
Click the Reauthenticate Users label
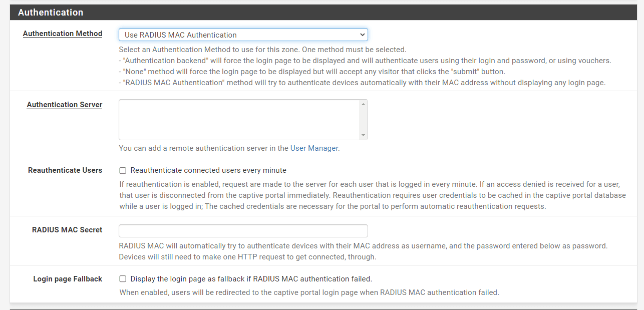point(65,170)
